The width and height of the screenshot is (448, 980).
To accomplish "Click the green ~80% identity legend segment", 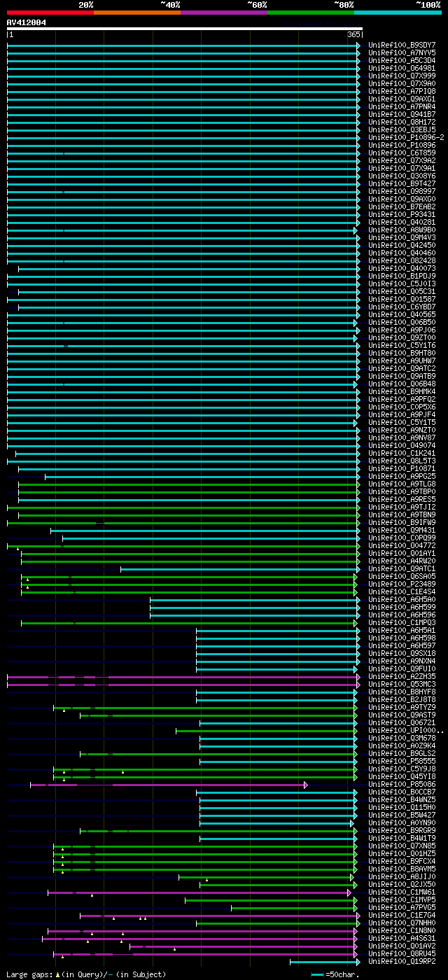I will [x=311, y=12].
